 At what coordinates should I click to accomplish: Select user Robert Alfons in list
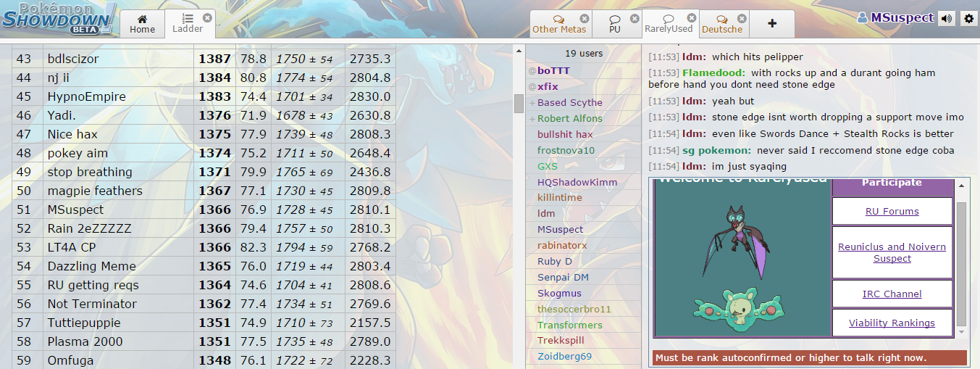point(584,118)
